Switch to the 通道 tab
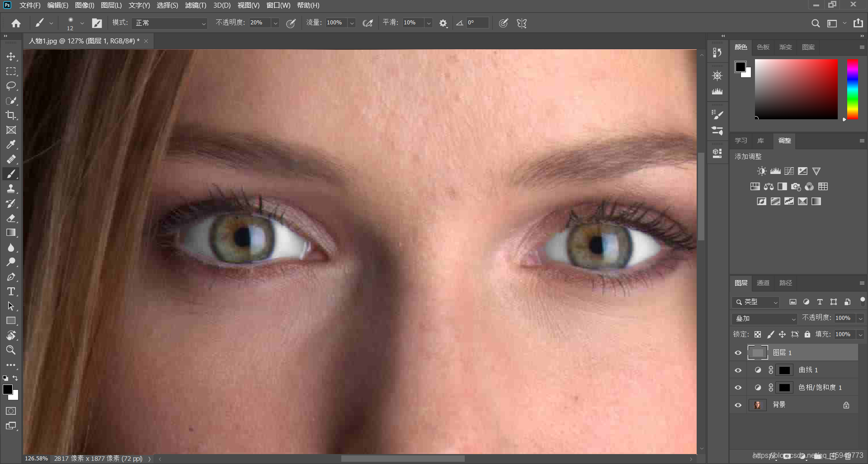 (x=763, y=283)
